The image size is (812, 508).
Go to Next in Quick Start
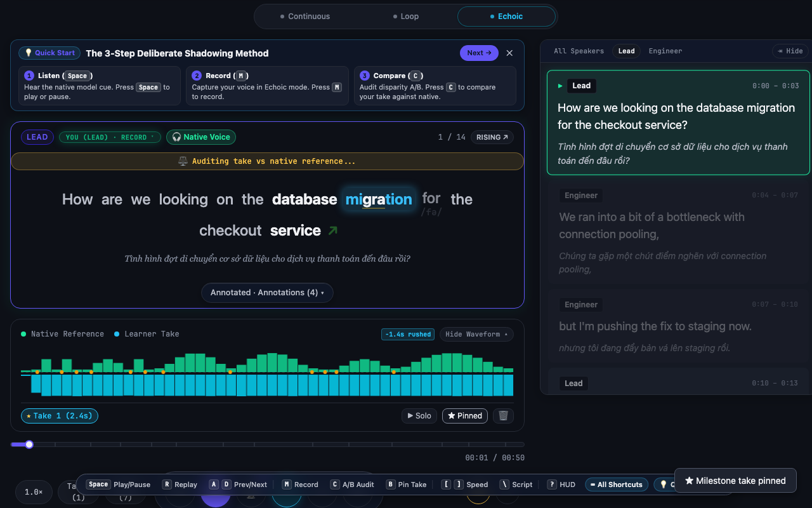click(479, 53)
